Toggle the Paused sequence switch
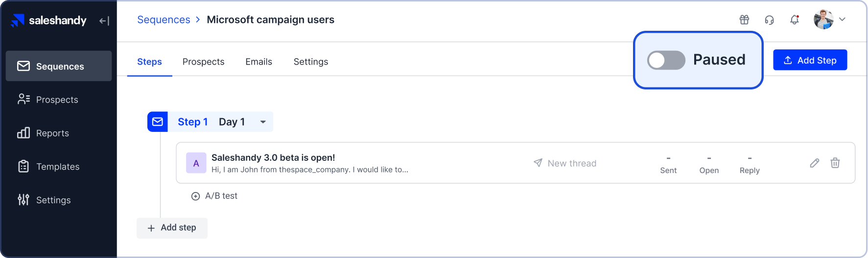This screenshot has width=868, height=258. coord(666,61)
